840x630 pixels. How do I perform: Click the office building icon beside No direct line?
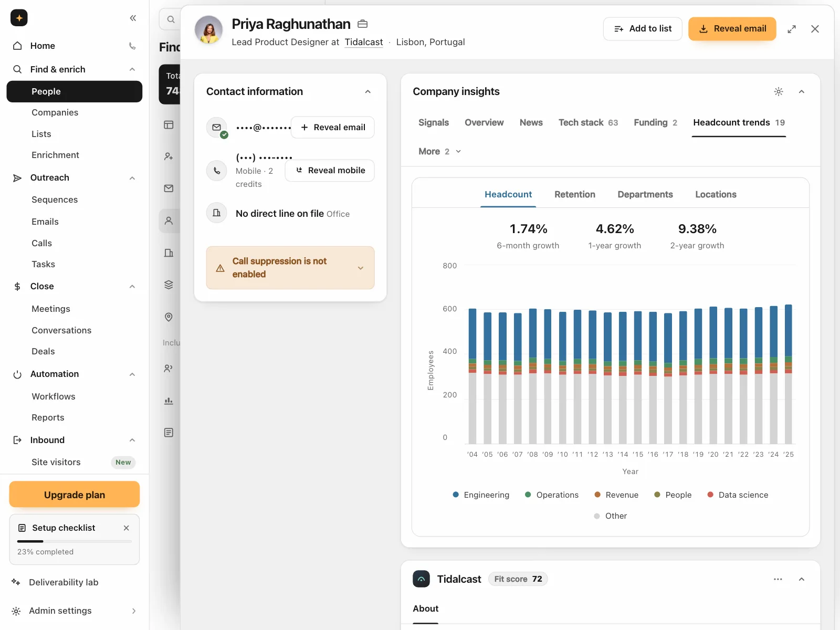click(217, 213)
